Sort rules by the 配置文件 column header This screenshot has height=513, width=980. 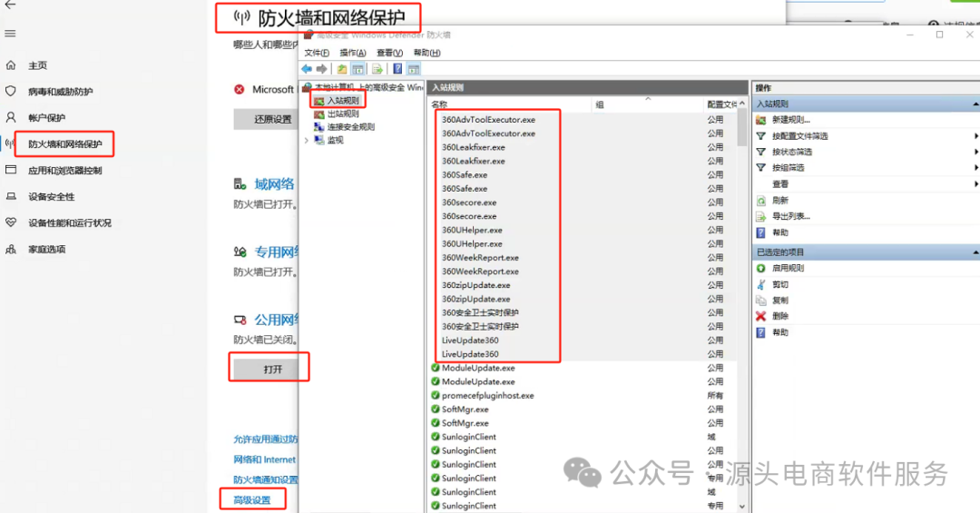[721, 104]
